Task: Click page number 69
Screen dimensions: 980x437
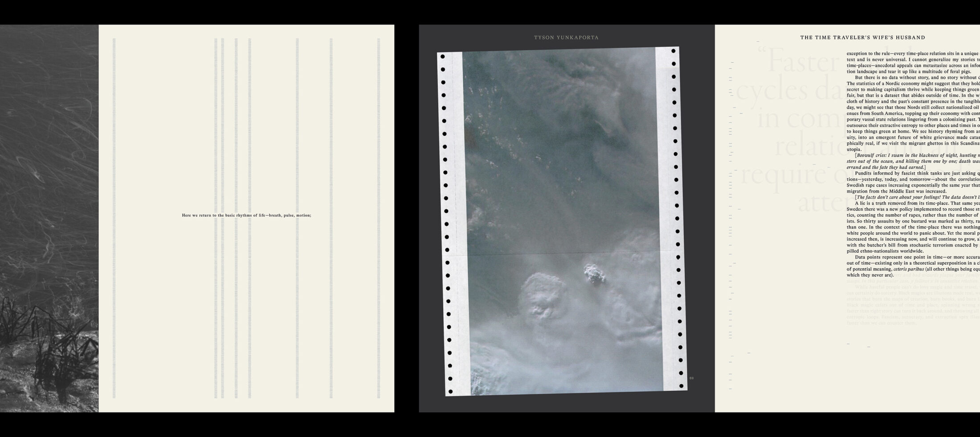Action: (691, 378)
